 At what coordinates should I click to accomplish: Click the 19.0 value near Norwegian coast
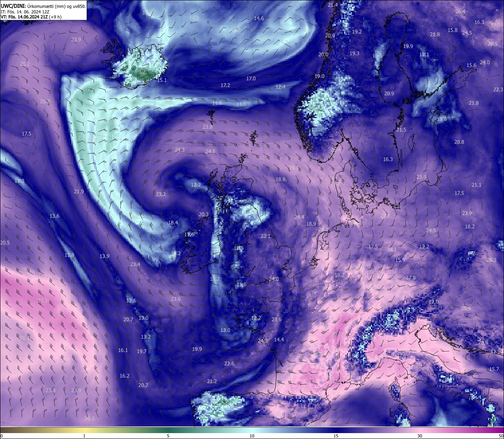pyautogui.click(x=319, y=76)
